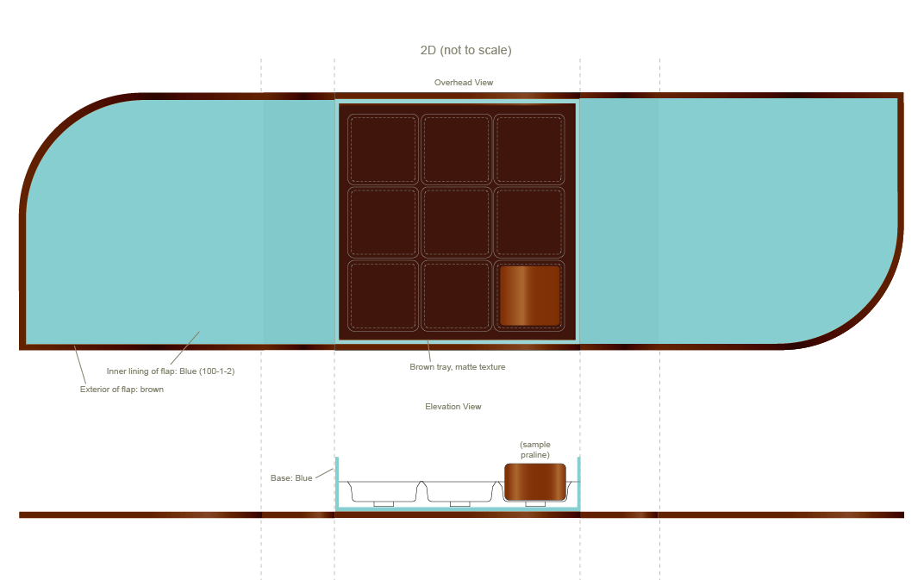Click the center cell of the brown tray
The image size is (924, 580).
(457, 222)
